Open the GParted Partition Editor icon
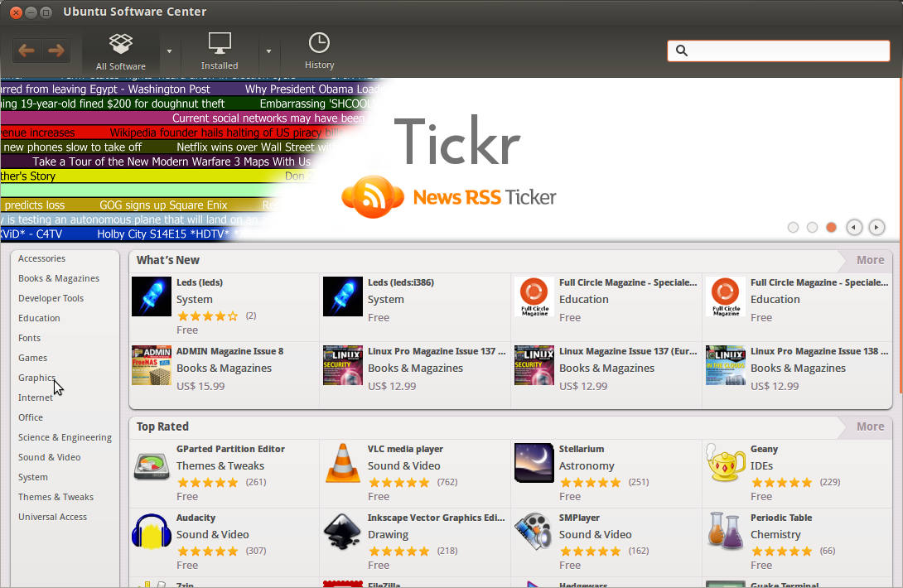 pyautogui.click(x=152, y=466)
